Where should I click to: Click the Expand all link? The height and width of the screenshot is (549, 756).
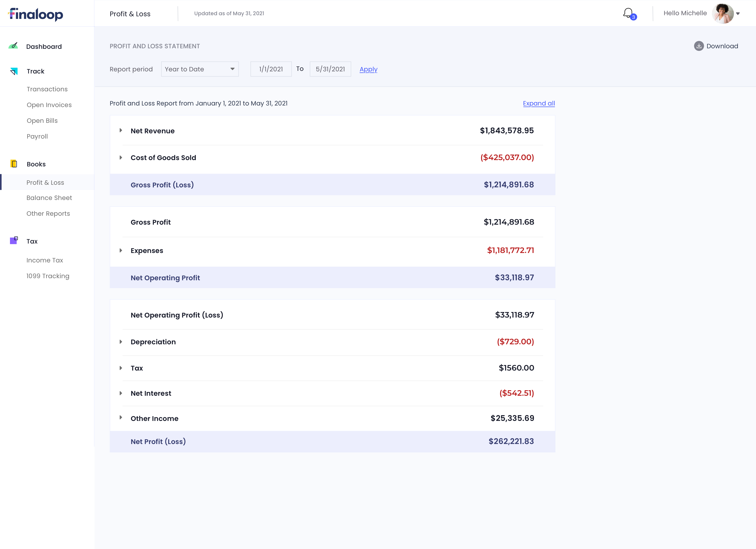point(539,103)
